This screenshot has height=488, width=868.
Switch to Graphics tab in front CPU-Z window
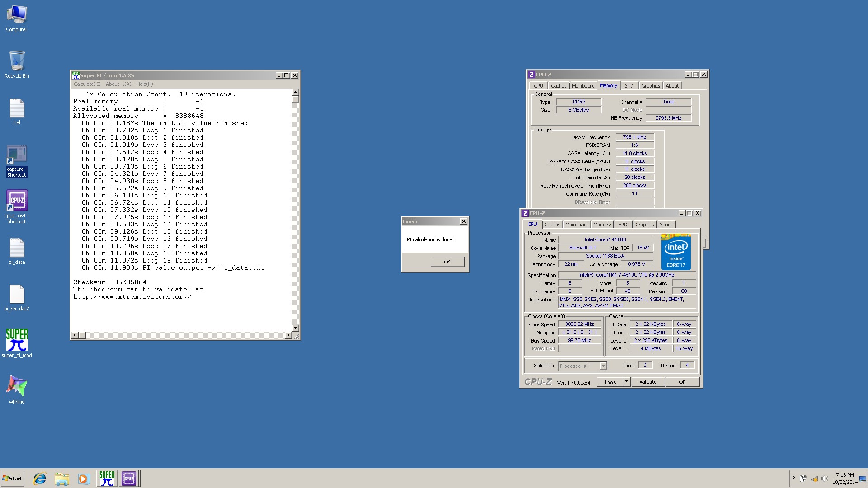click(x=644, y=225)
